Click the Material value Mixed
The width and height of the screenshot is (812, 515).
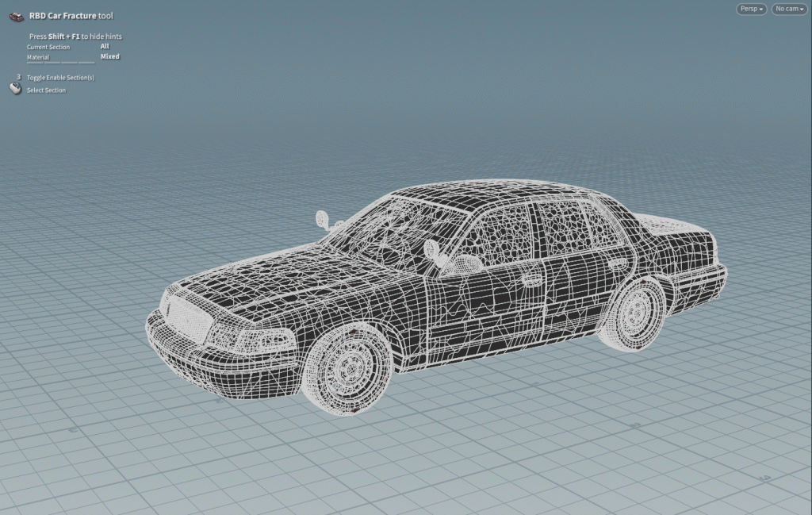click(x=109, y=57)
